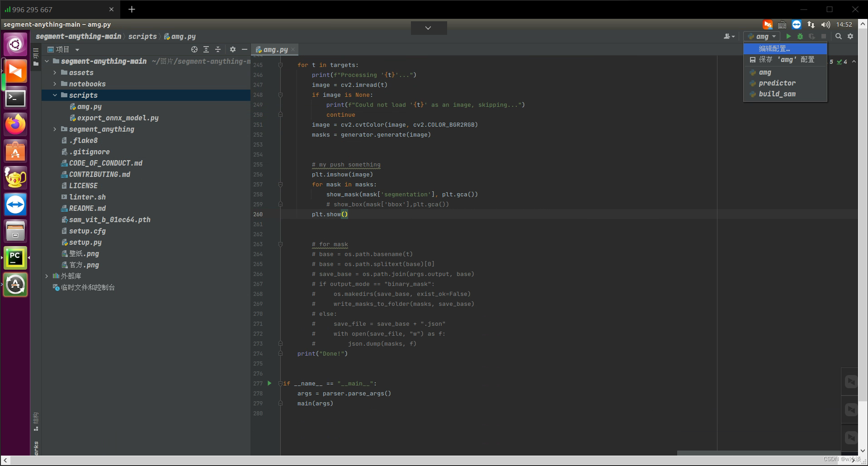Open setup.cfg file
The width and height of the screenshot is (868, 466).
(x=84, y=231)
